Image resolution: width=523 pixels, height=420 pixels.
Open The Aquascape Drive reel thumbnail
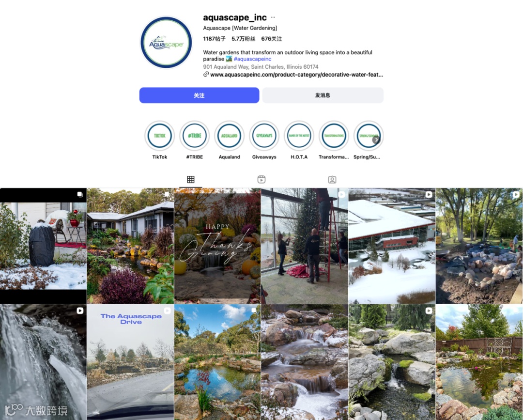click(130, 362)
